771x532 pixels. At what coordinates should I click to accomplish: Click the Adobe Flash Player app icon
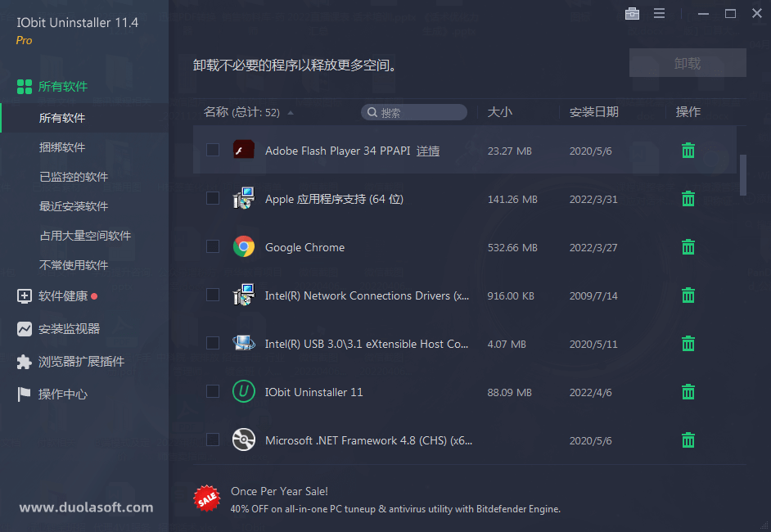[243, 150]
